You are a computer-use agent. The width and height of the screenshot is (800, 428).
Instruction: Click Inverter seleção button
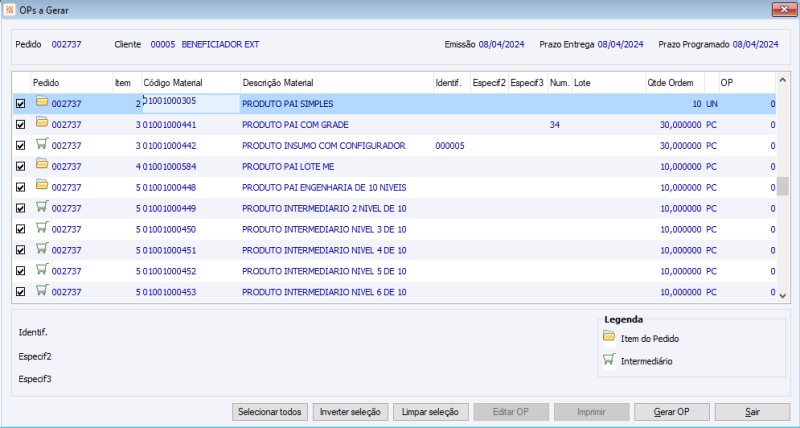point(350,412)
